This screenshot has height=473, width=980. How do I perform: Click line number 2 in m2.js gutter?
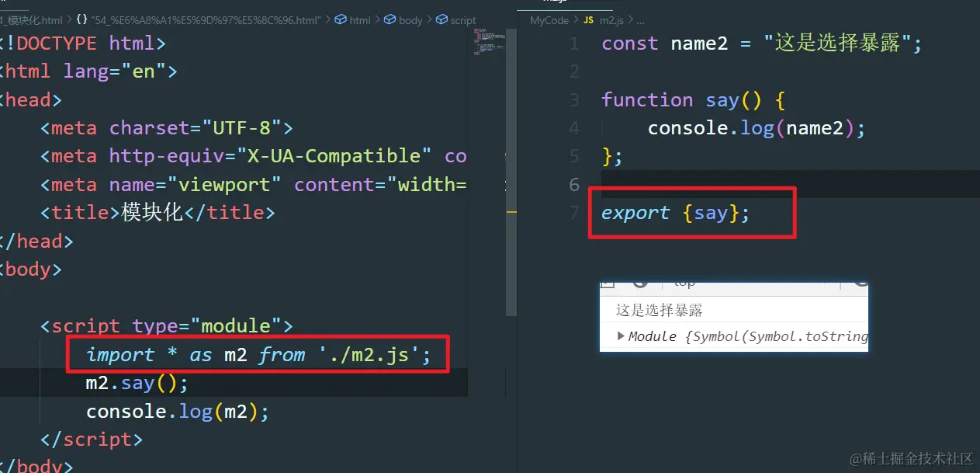(574, 71)
